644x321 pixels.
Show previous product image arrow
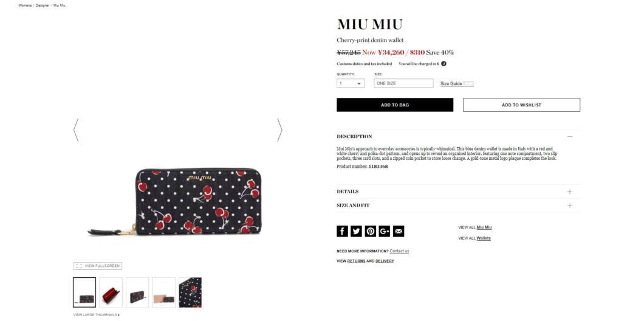click(x=76, y=130)
